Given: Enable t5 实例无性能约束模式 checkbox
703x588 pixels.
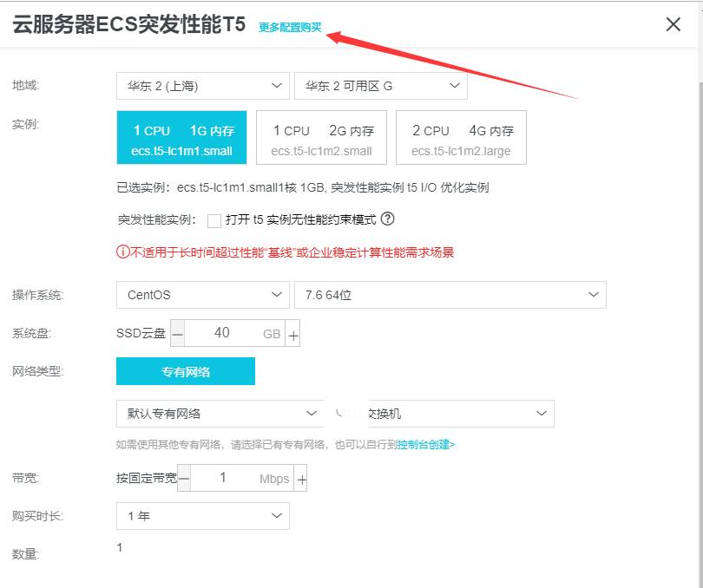Looking at the screenshot, I should click(214, 221).
